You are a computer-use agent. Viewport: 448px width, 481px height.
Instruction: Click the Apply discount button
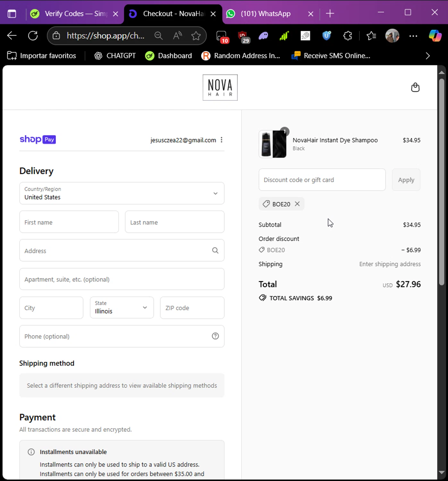pyautogui.click(x=406, y=180)
